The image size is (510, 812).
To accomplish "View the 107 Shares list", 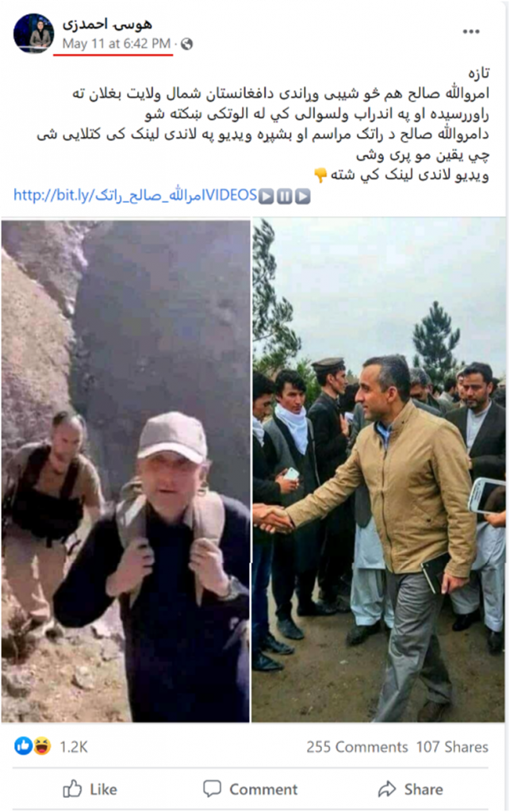I will (x=452, y=747).
